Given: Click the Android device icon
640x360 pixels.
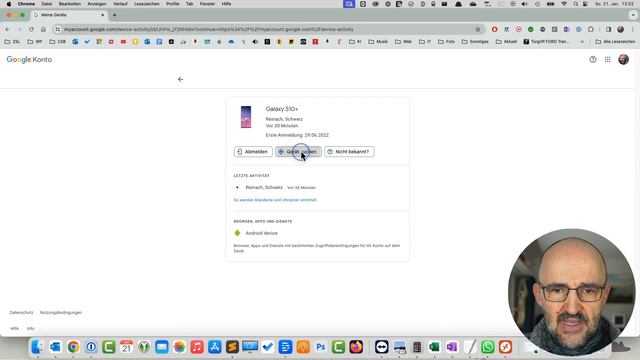Looking at the screenshot, I should tap(237, 233).
